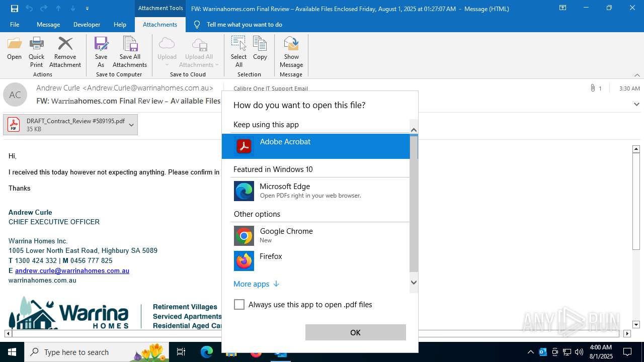Screen dimensions: 644x362
Task: Click the message body scroll up arrow
Action: point(636,149)
